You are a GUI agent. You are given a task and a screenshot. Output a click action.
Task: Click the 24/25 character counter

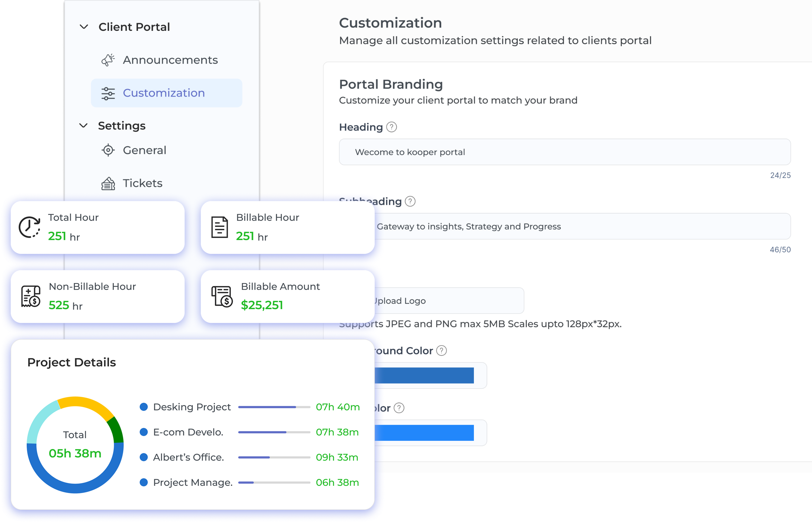780,175
